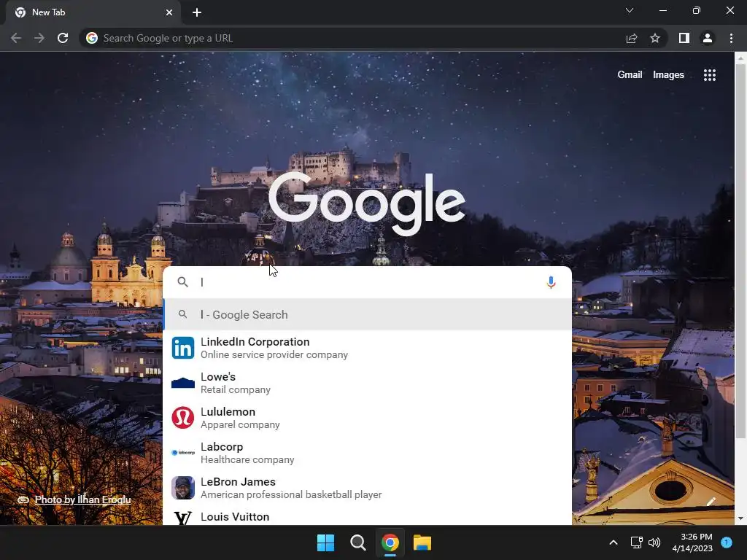Open the clock and date flyout
Screen dimensions: 747x560
click(x=692, y=542)
